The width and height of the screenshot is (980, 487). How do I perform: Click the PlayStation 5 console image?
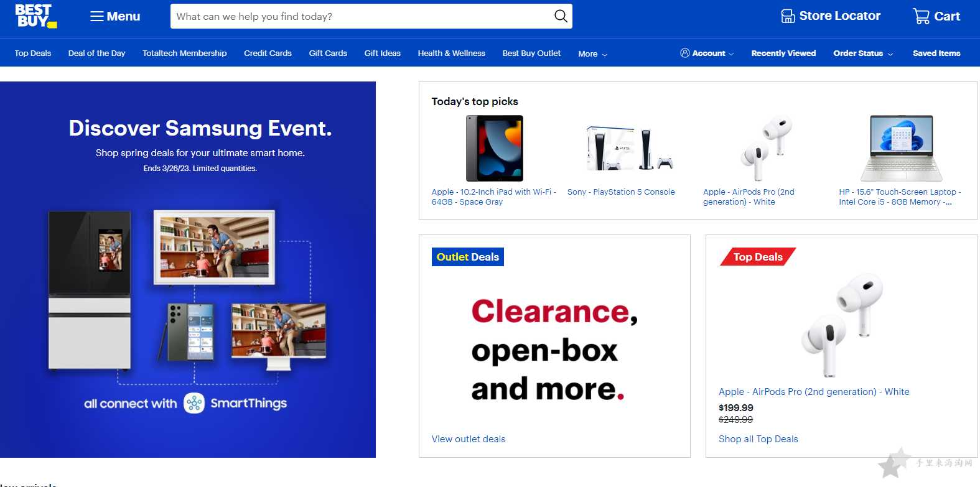pyautogui.click(x=630, y=148)
